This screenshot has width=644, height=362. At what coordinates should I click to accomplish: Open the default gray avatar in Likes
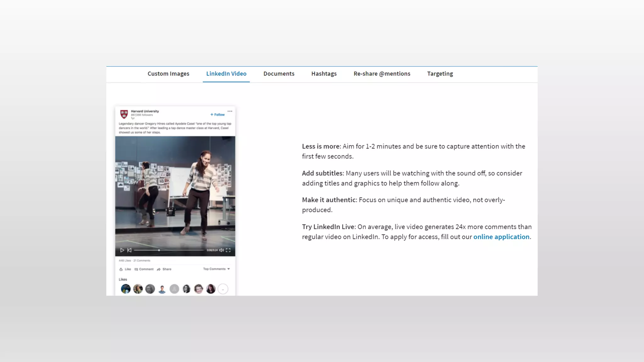(x=174, y=289)
